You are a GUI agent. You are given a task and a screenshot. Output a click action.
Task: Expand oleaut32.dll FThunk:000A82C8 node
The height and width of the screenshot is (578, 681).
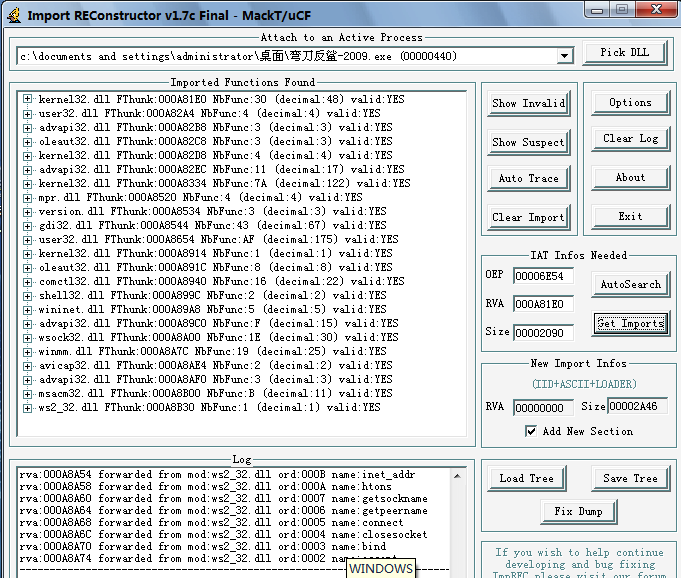pyautogui.click(x=27, y=142)
